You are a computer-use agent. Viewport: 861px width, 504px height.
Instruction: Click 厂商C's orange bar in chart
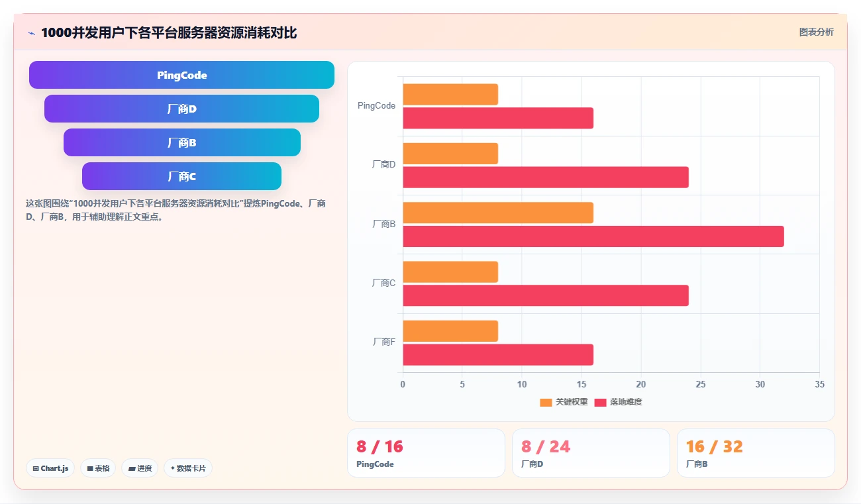pyautogui.click(x=450, y=272)
